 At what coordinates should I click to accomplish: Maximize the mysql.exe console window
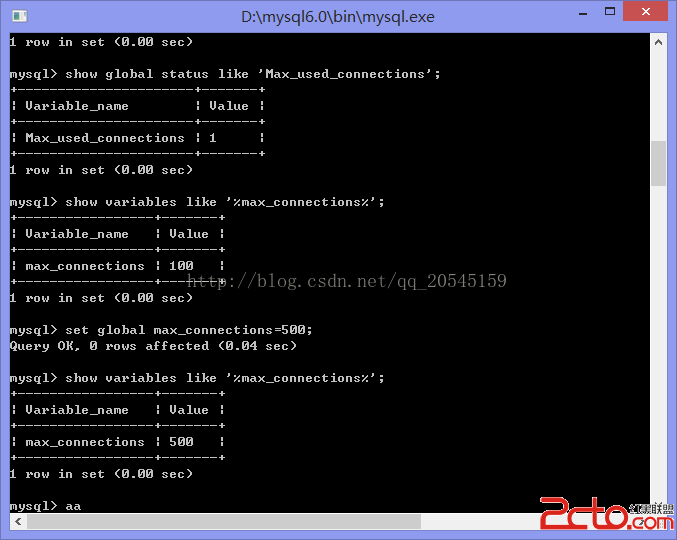pos(610,12)
